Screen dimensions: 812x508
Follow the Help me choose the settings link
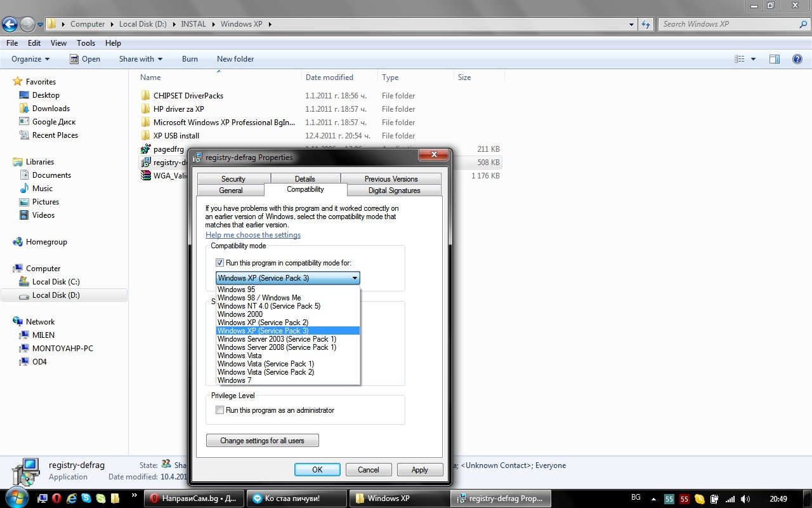coord(253,235)
